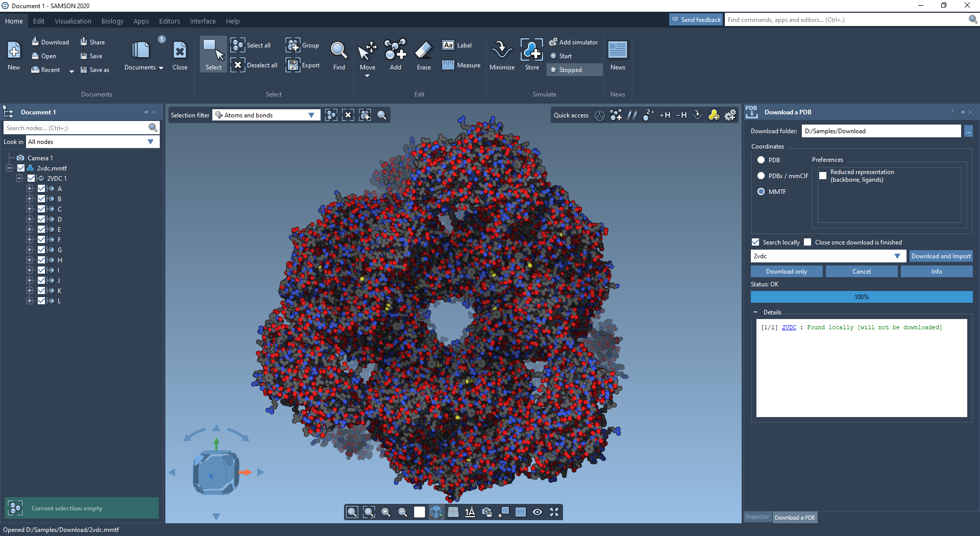Open the Visualization menu
Screen dimensions: 980x536
73,21
